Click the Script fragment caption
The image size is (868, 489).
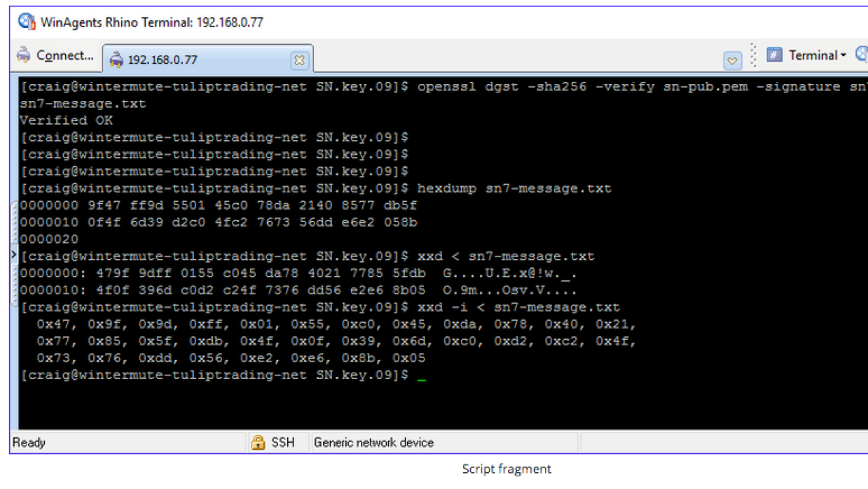pos(506,469)
